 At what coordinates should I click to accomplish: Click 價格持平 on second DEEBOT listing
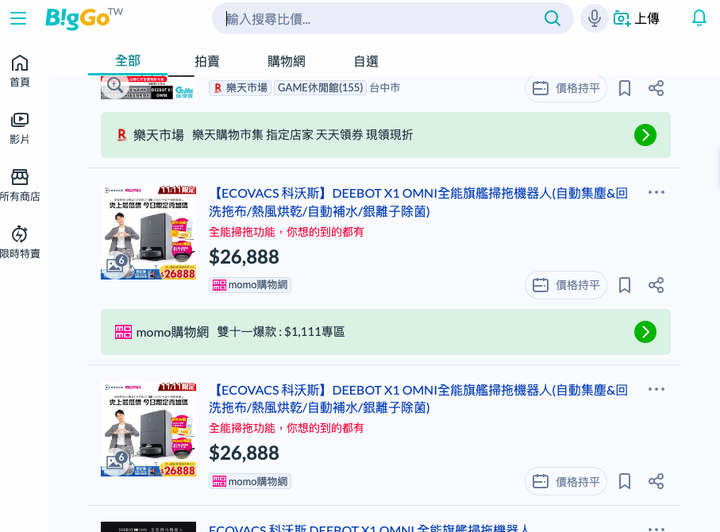(x=566, y=482)
